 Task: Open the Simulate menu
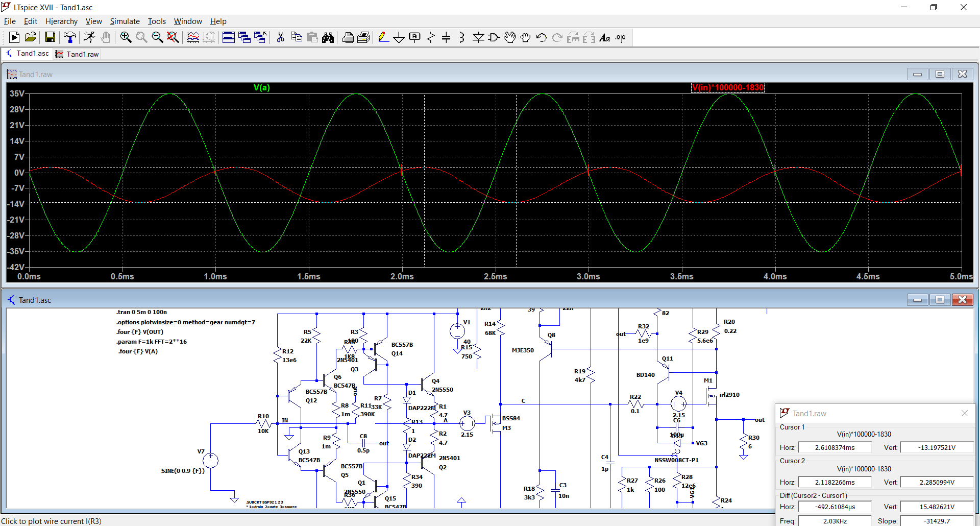click(125, 21)
